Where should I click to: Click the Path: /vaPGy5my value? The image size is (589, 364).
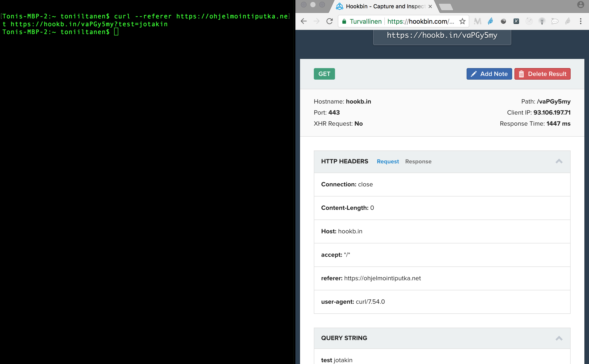pos(554,102)
